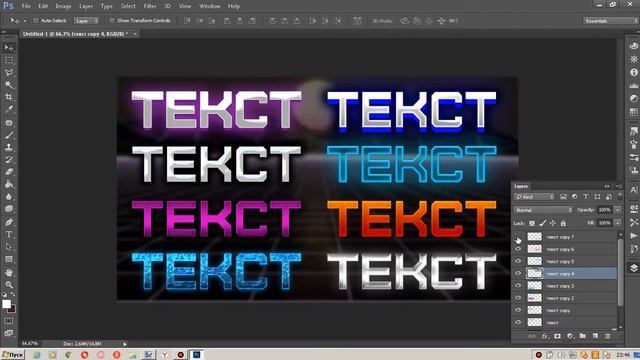640x360 pixels.
Task: Click the Photoshop taskbar icon
Action: click(x=196, y=355)
